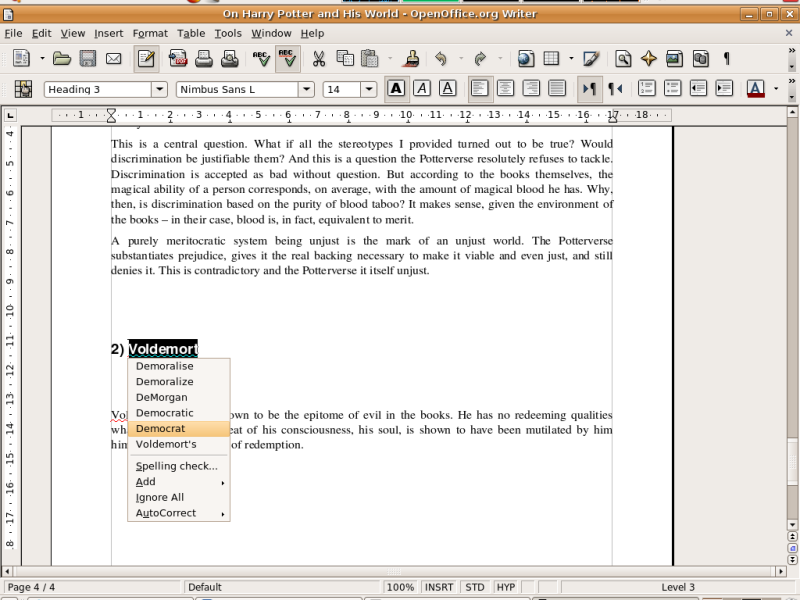This screenshot has height=600, width=800.
Task: Select 'Spelling check...' in context menu
Action: 177,466
